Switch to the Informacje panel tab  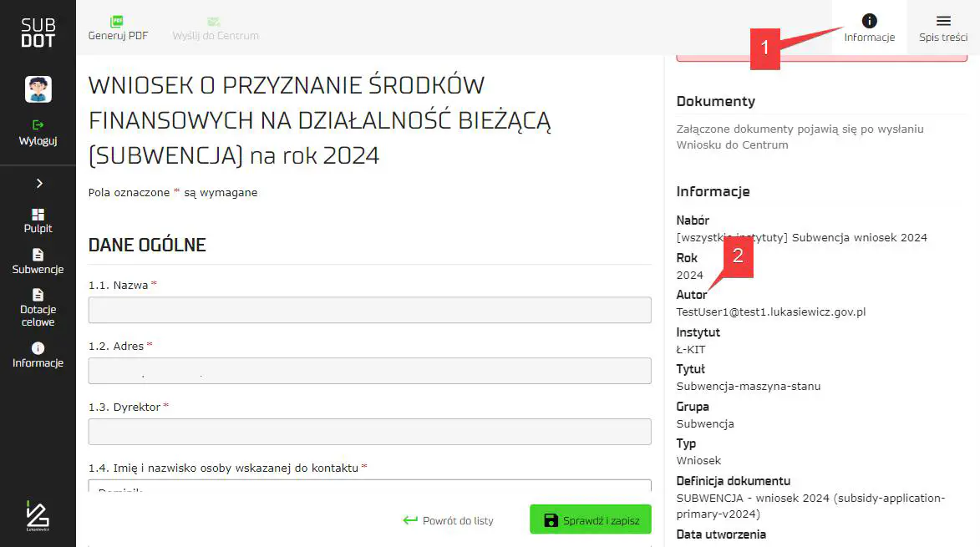[x=869, y=28]
